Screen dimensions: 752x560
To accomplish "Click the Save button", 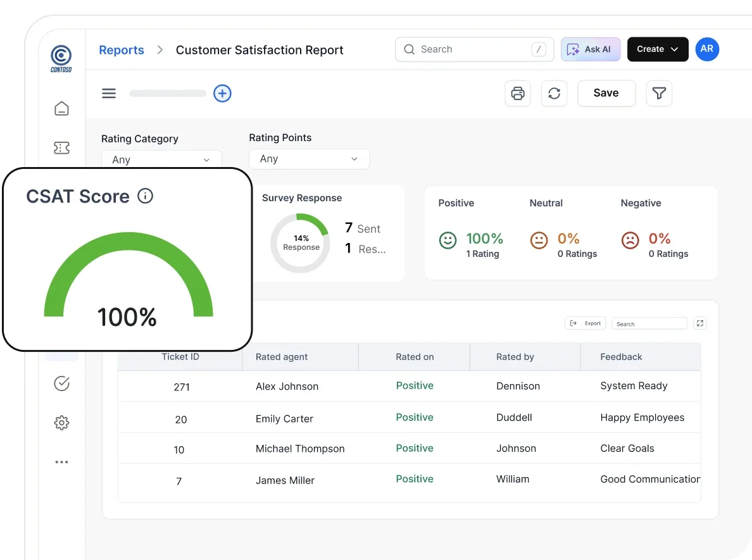I will point(606,93).
